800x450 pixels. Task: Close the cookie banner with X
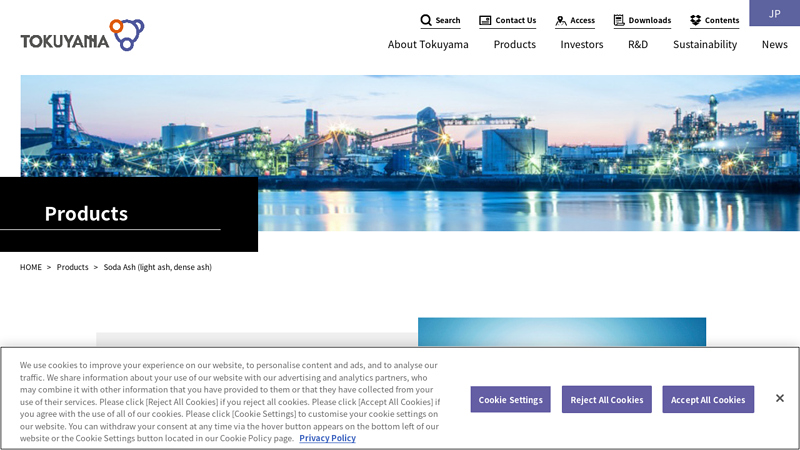(779, 398)
